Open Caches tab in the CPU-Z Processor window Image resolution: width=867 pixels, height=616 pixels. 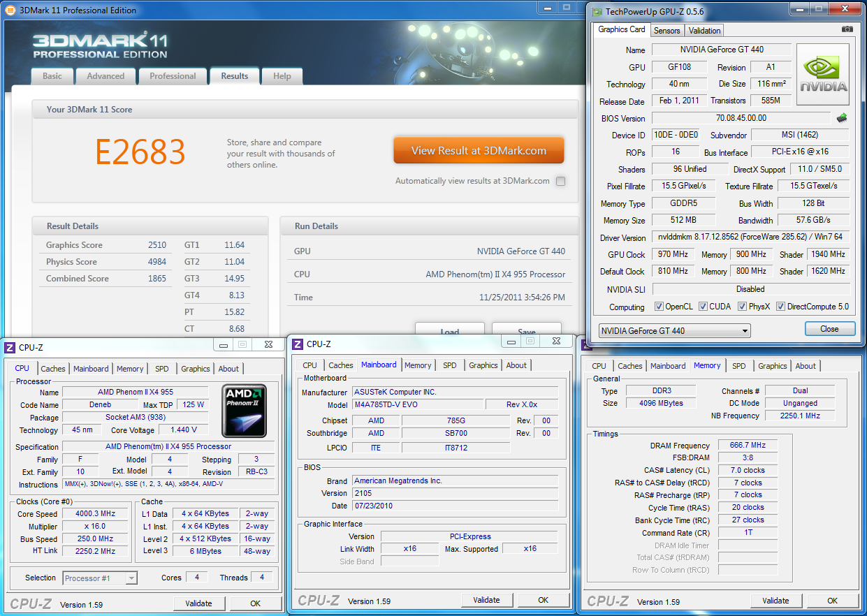tap(53, 369)
